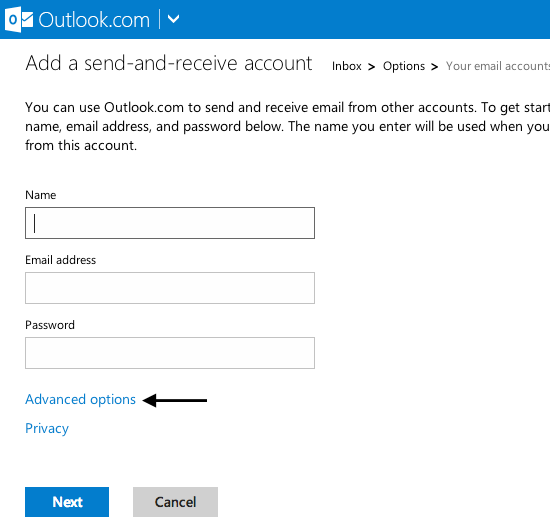
Task: Go to Options in the breadcrumb
Action: [404, 66]
